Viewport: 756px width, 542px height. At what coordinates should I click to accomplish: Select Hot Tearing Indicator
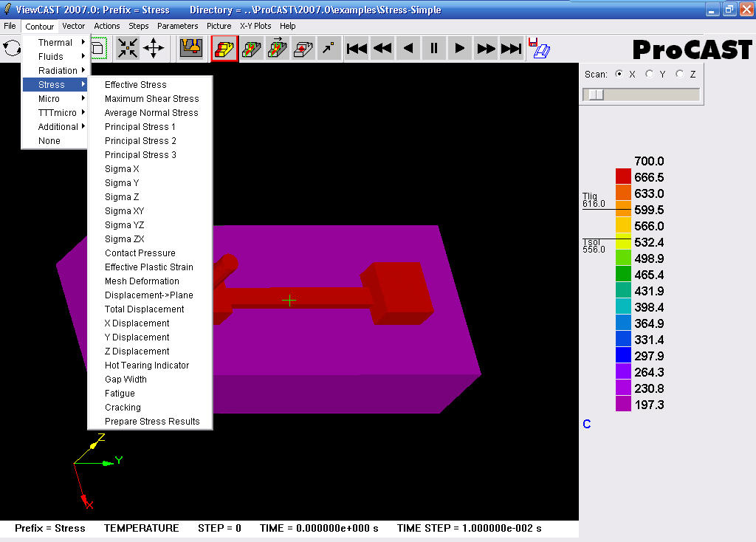(150, 365)
